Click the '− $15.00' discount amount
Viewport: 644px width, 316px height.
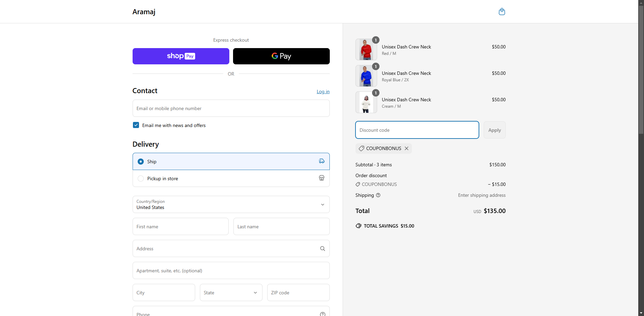pyautogui.click(x=497, y=184)
